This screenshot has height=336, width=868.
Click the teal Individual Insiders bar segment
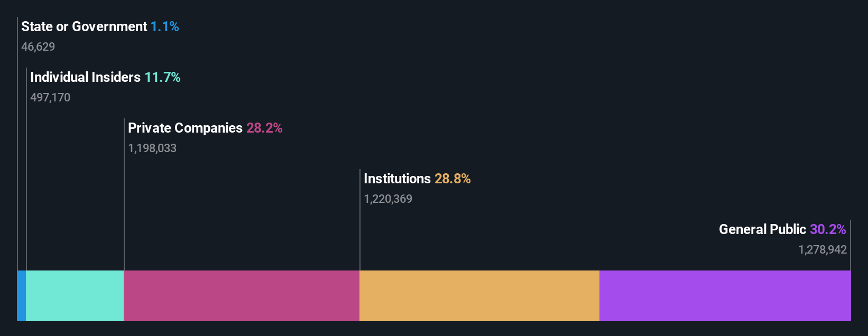[75, 296]
